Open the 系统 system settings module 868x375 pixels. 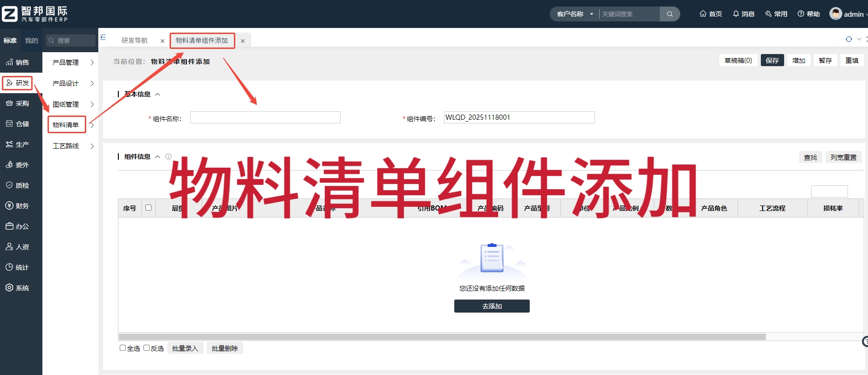pyautogui.click(x=18, y=287)
